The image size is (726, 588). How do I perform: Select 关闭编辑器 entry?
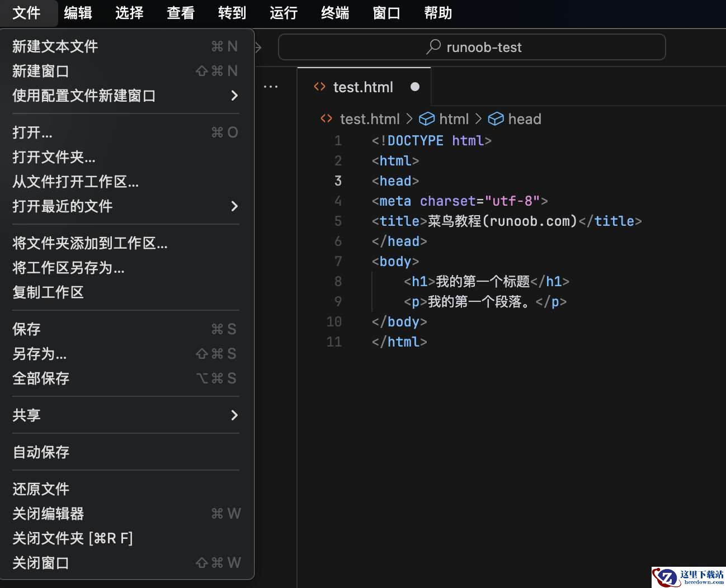point(127,514)
